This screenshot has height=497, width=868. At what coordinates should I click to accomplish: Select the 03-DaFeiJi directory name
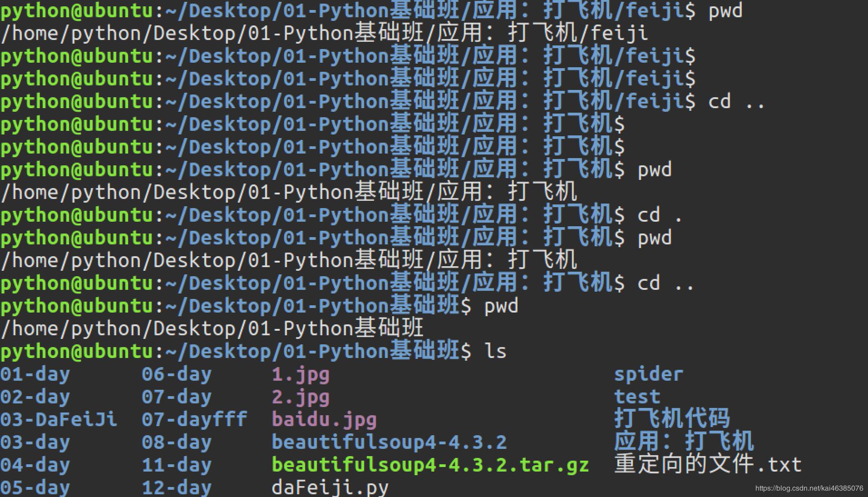coord(59,419)
